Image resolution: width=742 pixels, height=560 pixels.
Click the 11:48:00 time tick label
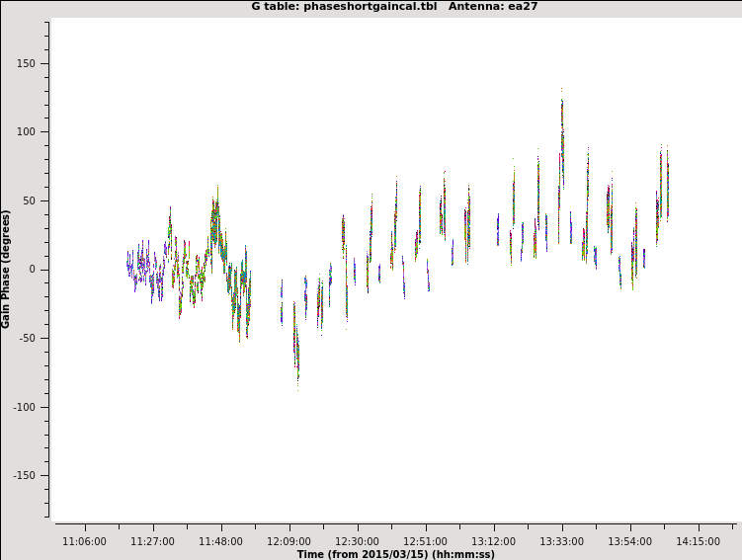pyautogui.click(x=220, y=541)
